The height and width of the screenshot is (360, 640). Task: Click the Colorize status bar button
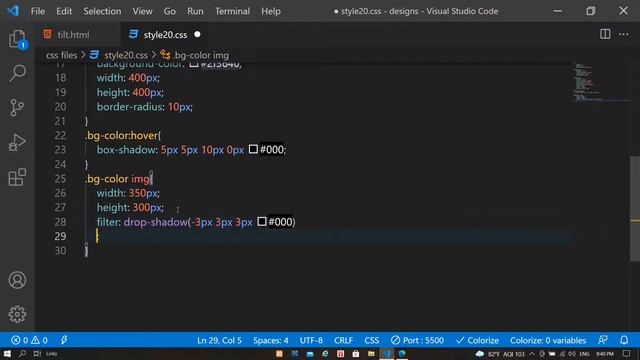(x=478, y=340)
